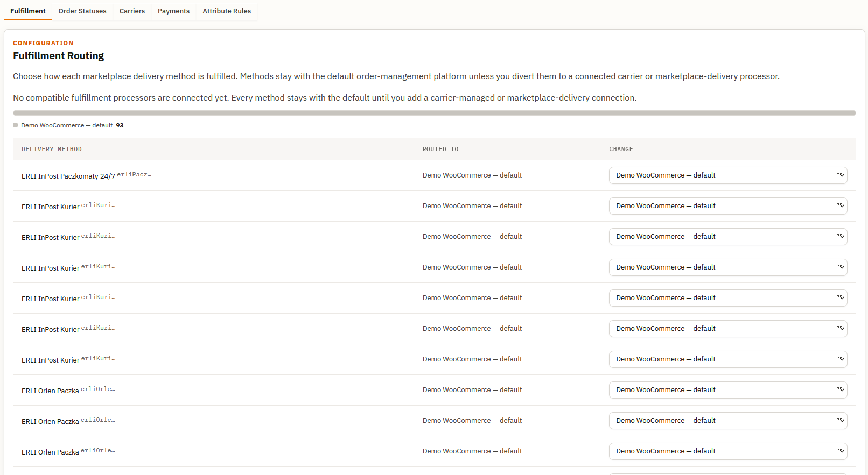
Task: Click the CONFIGURATION section label
Action: (x=43, y=43)
